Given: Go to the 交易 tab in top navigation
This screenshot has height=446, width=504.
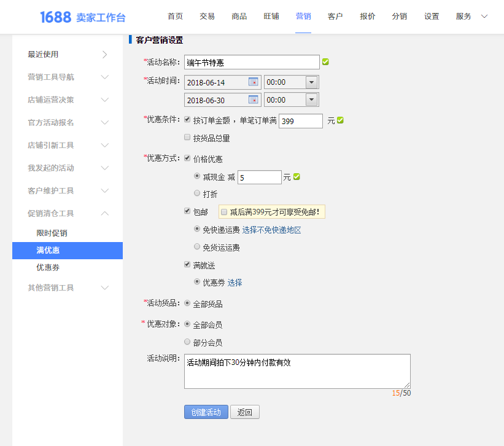Looking at the screenshot, I should [x=207, y=17].
